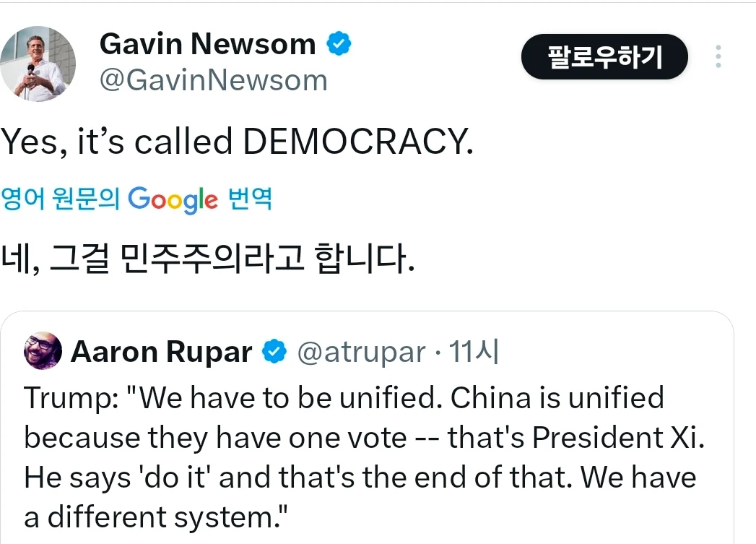Image resolution: width=756 pixels, height=544 pixels.
Task: Open the @GavinNewsom handle link
Action: [x=213, y=80]
